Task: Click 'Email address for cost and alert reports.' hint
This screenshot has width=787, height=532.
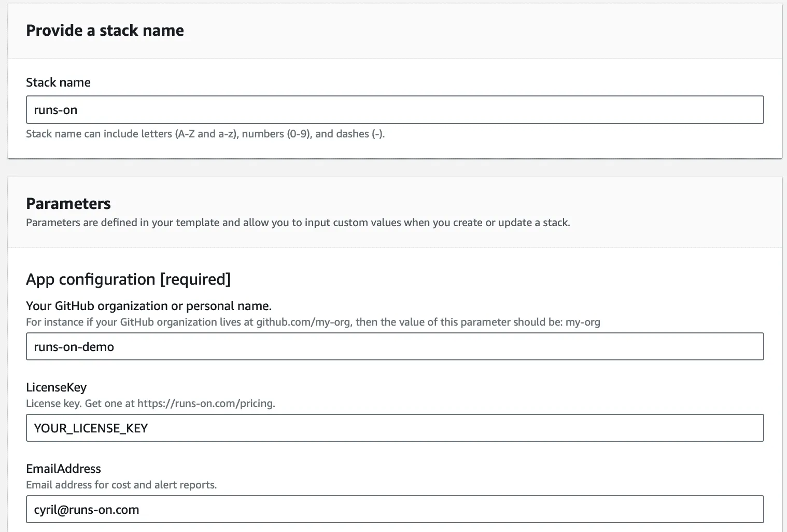Action: (x=121, y=485)
